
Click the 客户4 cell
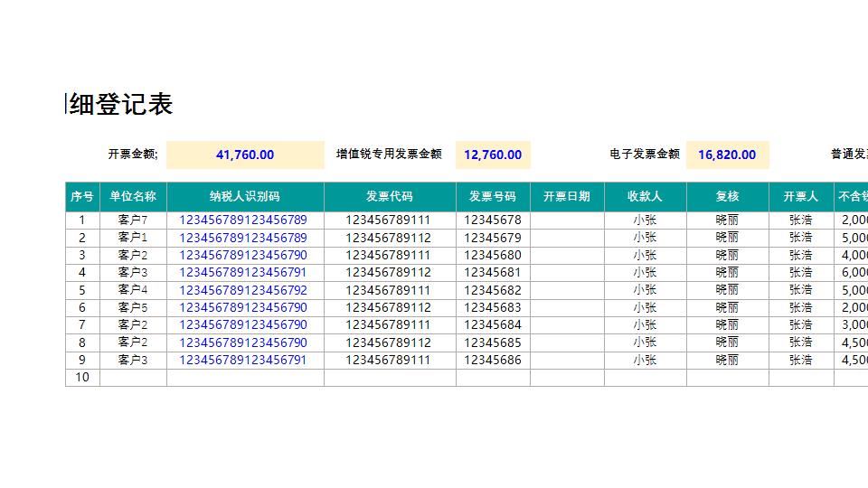[133, 290]
